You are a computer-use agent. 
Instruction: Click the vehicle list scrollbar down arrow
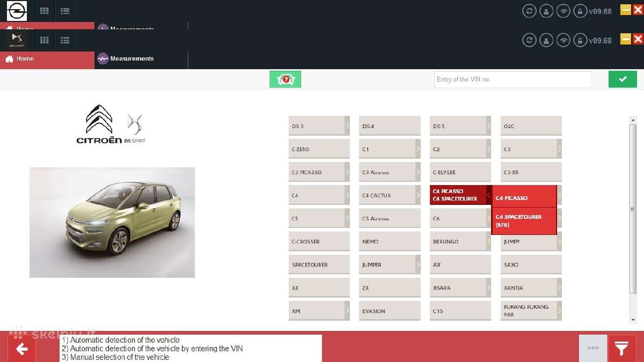click(x=633, y=320)
